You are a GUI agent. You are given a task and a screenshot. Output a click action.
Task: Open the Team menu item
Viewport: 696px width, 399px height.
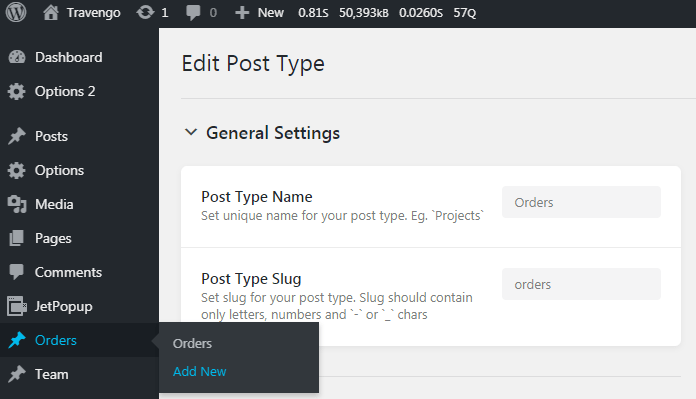[51, 374]
